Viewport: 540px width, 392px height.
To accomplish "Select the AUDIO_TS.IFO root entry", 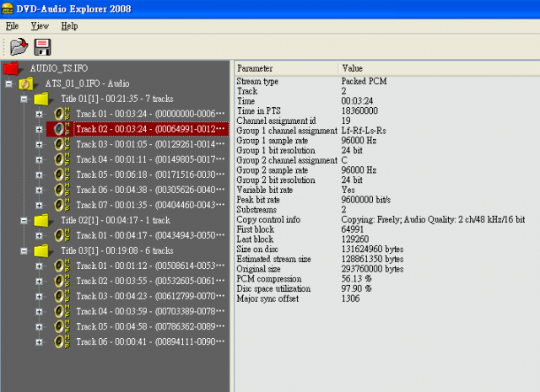I will (x=59, y=68).
